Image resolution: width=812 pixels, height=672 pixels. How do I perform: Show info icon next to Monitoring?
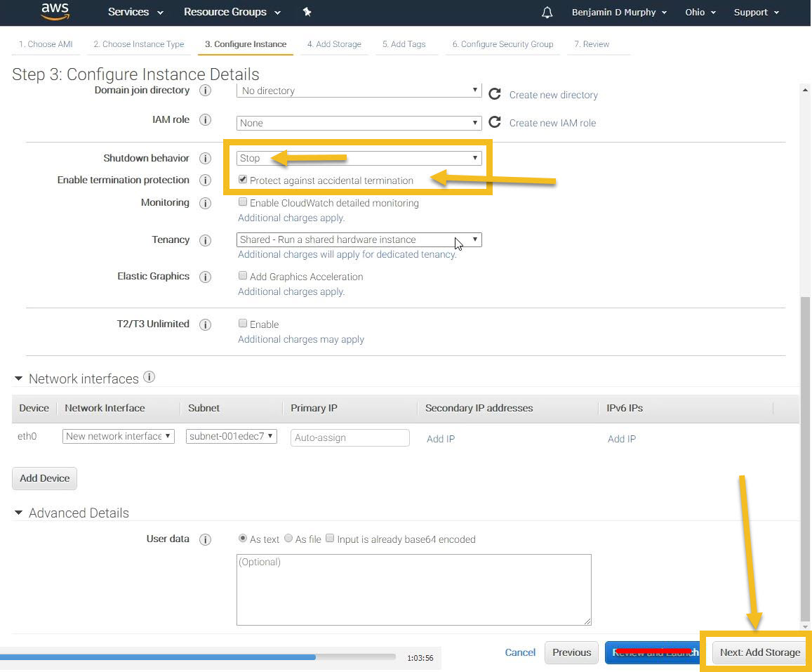[x=205, y=203]
